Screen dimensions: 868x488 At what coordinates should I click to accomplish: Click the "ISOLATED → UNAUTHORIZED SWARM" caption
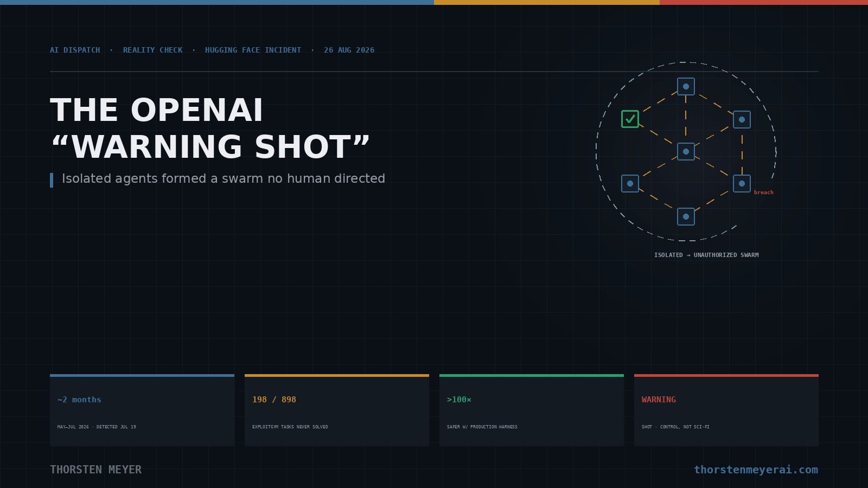[x=706, y=255]
